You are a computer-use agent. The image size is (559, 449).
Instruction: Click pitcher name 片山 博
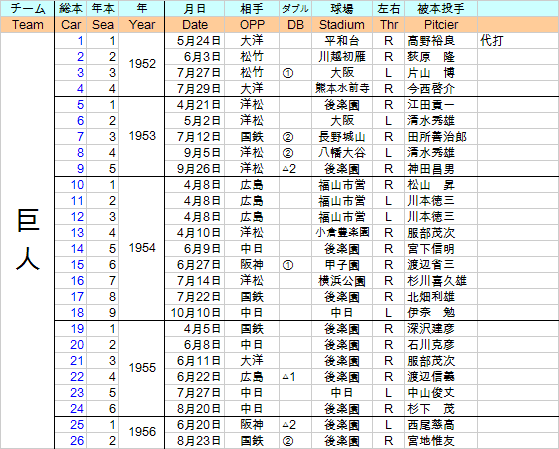click(x=431, y=73)
